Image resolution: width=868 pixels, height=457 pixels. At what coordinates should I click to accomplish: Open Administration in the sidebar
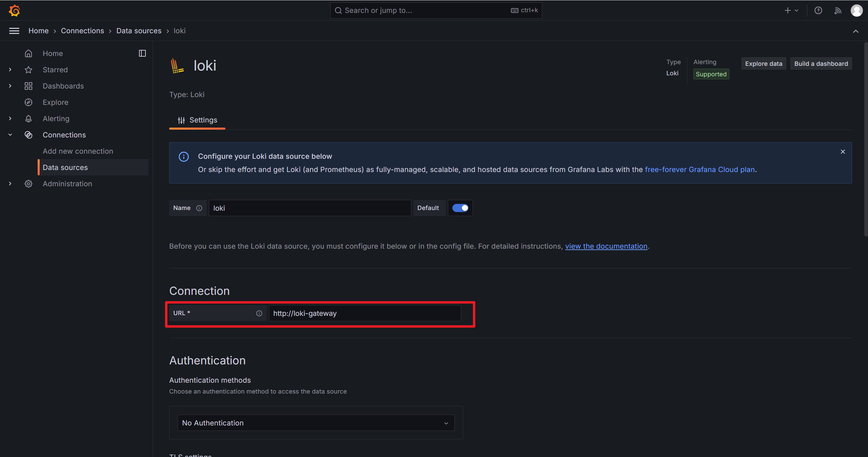[x=67, y=184]
